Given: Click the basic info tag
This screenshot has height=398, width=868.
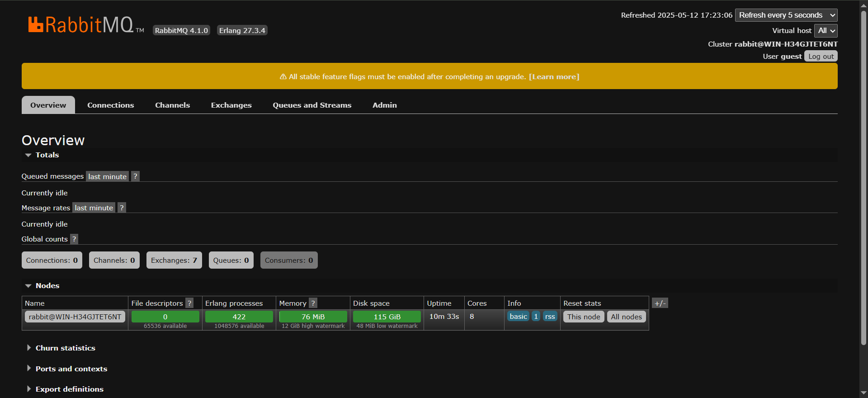Looking at the screenshot, I should 519,316.
